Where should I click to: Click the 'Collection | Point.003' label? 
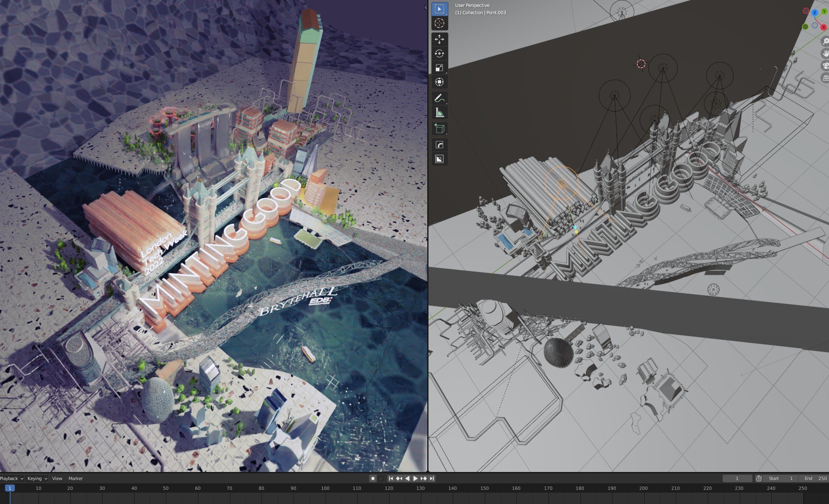[x=480, y=13]
